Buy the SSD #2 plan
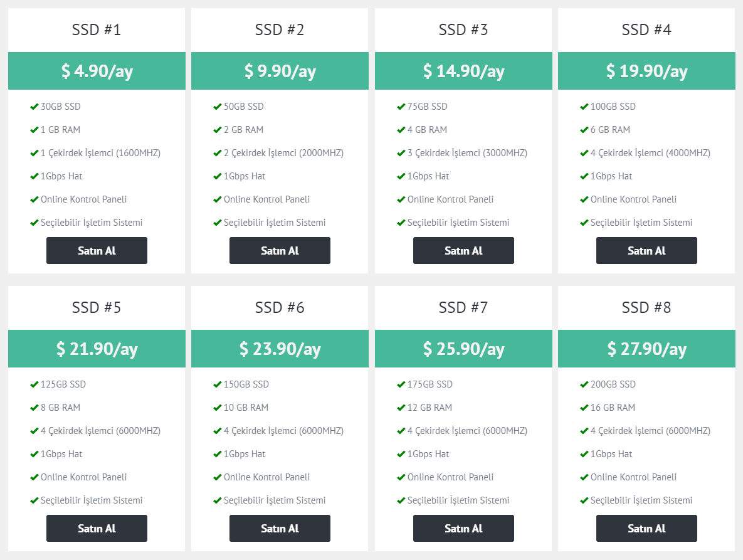Image resolution: width=743 pixels, height=560 pixels. [280, 251]
